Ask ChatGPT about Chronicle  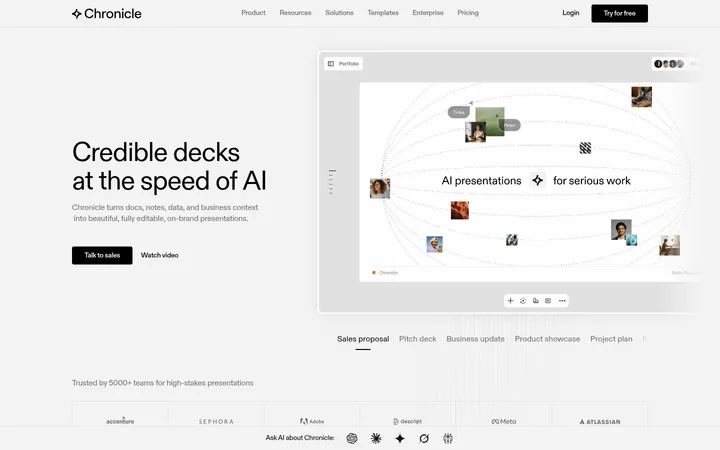(352, 439)
